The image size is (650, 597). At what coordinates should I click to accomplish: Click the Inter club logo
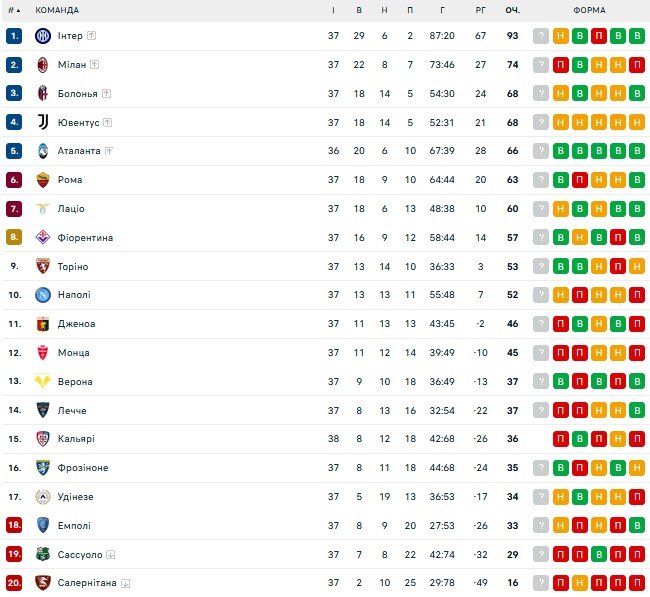[43, 36]
